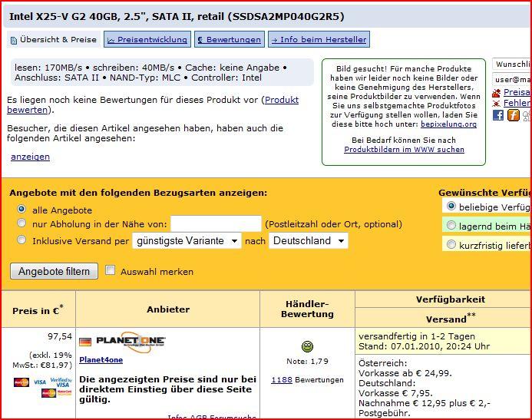Click the Note: 1,79 rating text

tap(307, 362)
